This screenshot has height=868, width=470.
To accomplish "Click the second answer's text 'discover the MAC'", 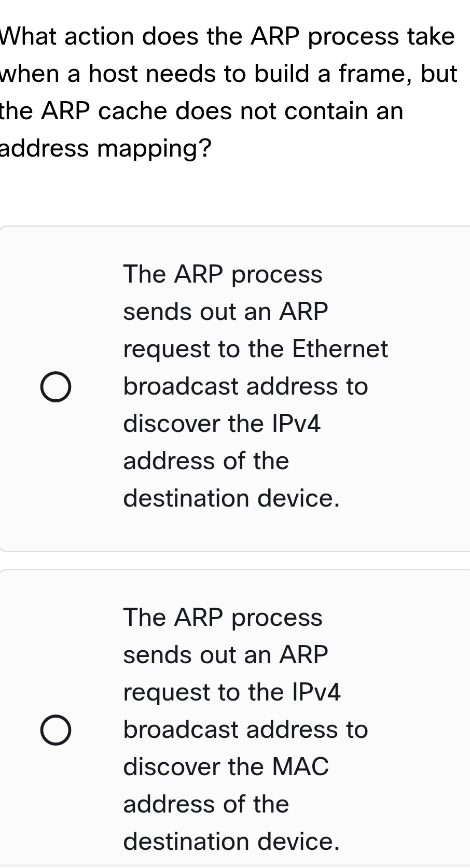I will pos(226,766).
